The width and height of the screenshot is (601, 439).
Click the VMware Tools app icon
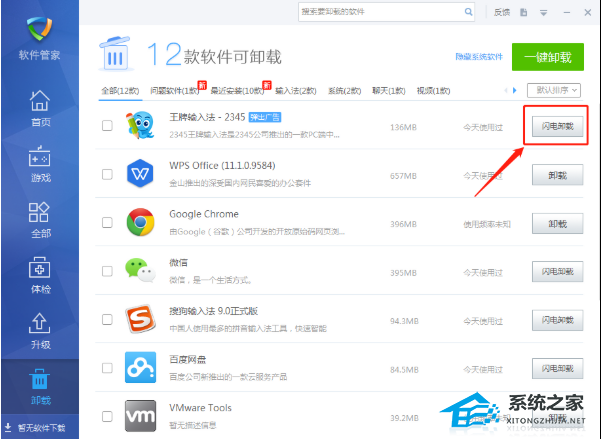(x=140, y=416)
